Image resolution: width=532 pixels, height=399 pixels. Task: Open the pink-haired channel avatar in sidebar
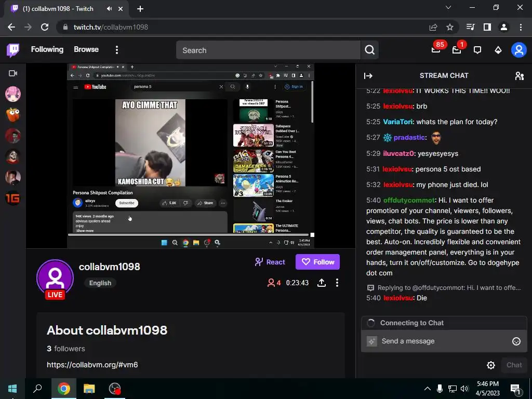(x=13, y=94)
